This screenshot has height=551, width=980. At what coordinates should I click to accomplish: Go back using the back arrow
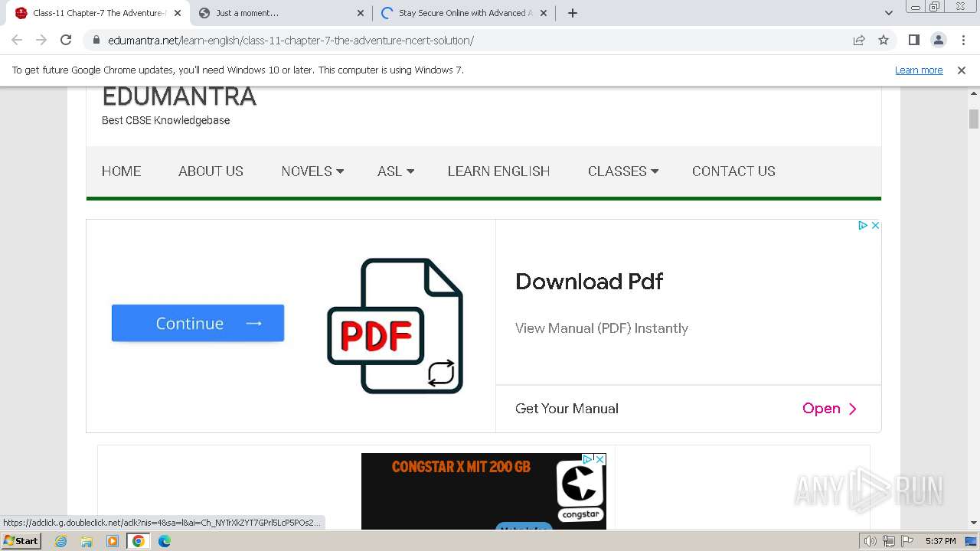[x=17, y=40]
